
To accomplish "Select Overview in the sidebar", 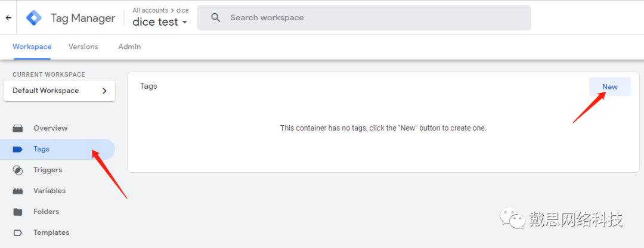I will point(57,128).
